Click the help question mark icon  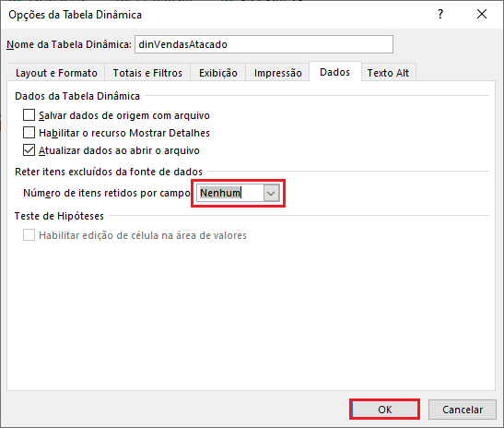440,14
